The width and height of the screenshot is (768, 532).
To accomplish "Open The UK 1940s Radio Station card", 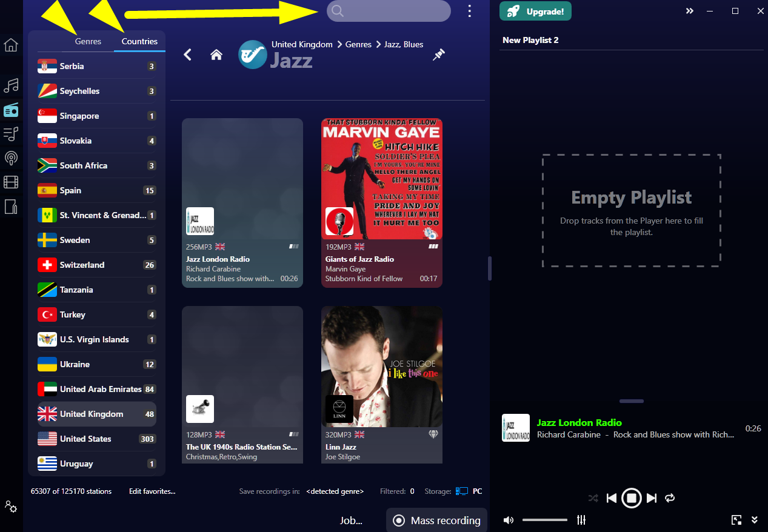I will 242,385.
